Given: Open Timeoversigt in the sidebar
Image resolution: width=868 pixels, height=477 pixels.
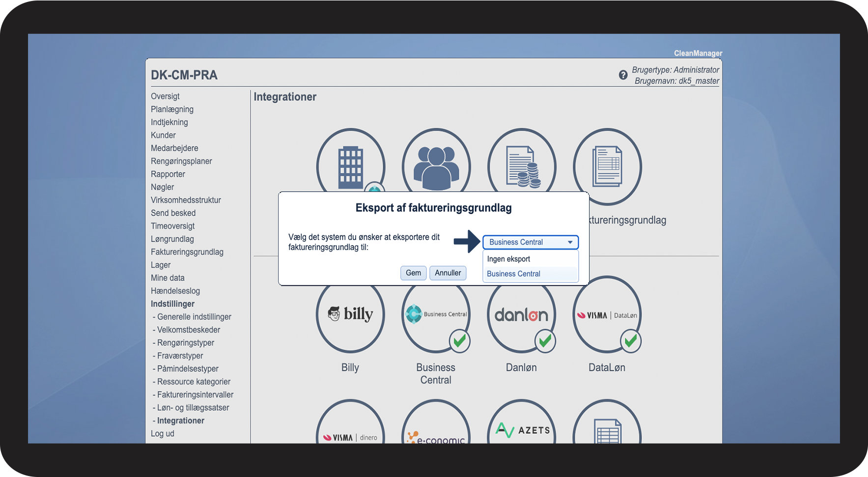Looking at the screenshot, I should pyautogui.click(x=172, y=226).
